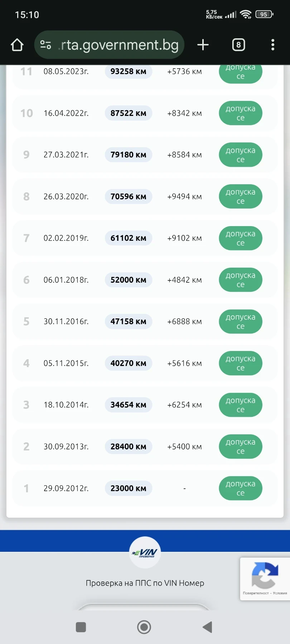The width and height of the screenshot is (290, 644).
Task: Tap "допуска се" badge for 02.02.2019г.
Action: (240, 238)
